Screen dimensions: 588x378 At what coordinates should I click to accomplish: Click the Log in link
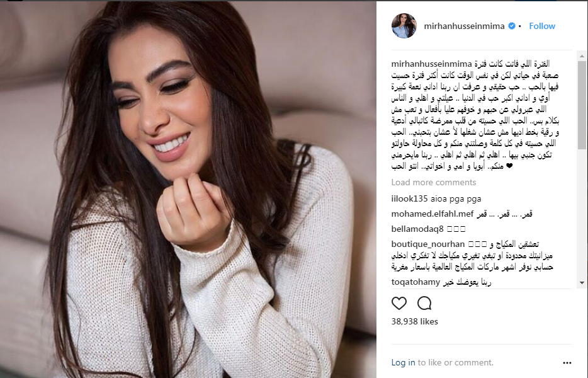point(403,362)
